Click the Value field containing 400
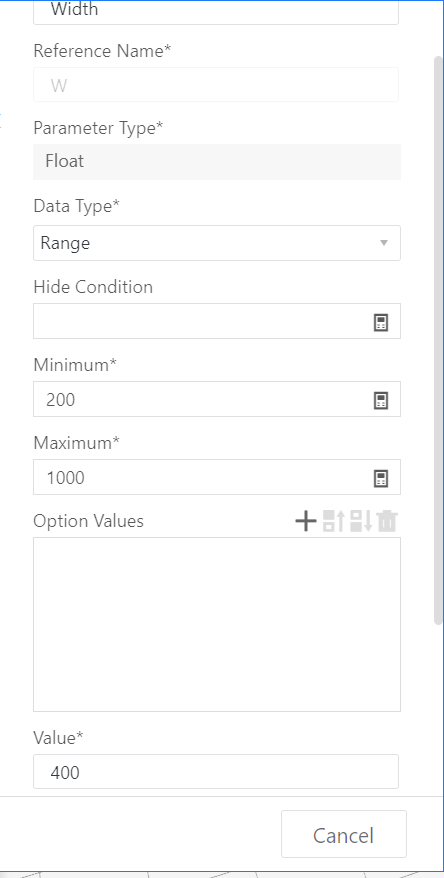 216,772
